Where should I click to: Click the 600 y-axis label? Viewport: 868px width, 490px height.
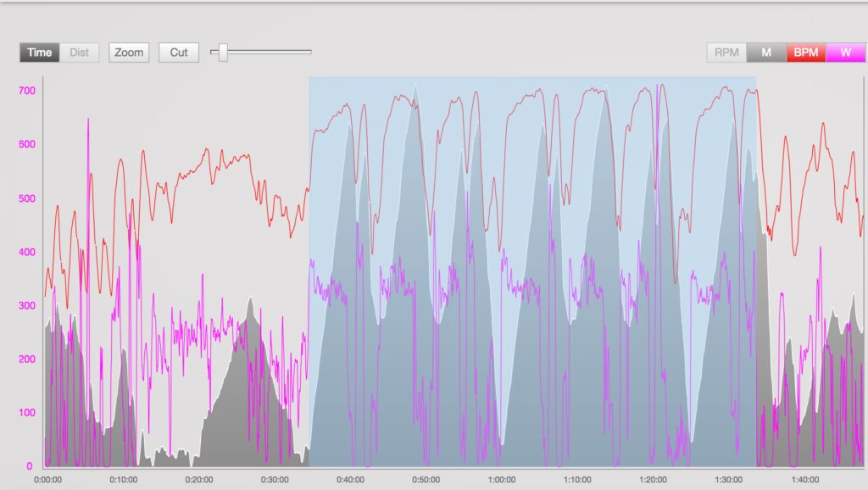pos(26,144)
